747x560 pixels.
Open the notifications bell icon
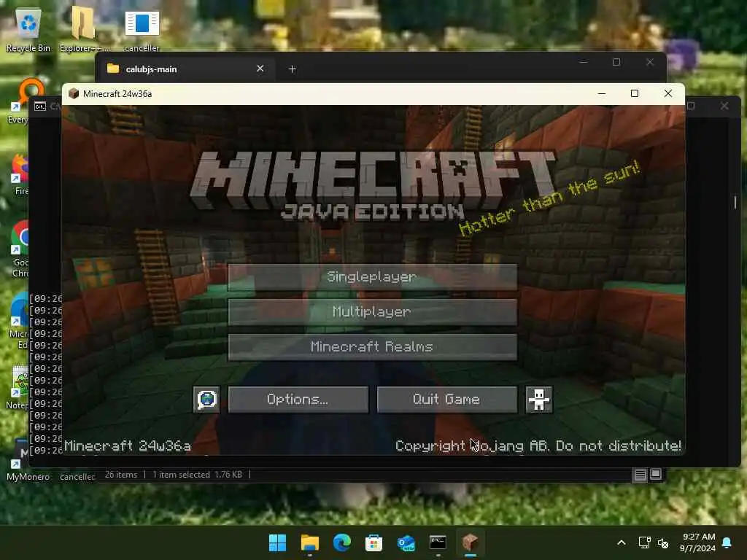tap(727, 542)
